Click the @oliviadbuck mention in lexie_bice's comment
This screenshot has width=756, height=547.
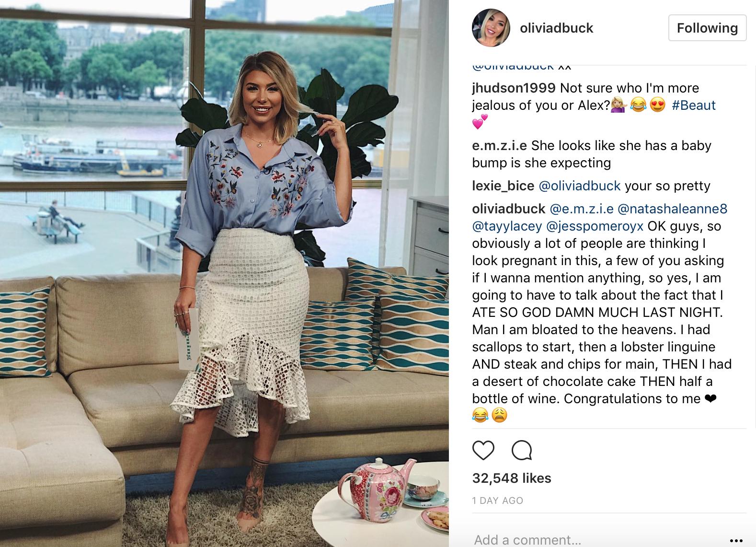tap(580, 186)
